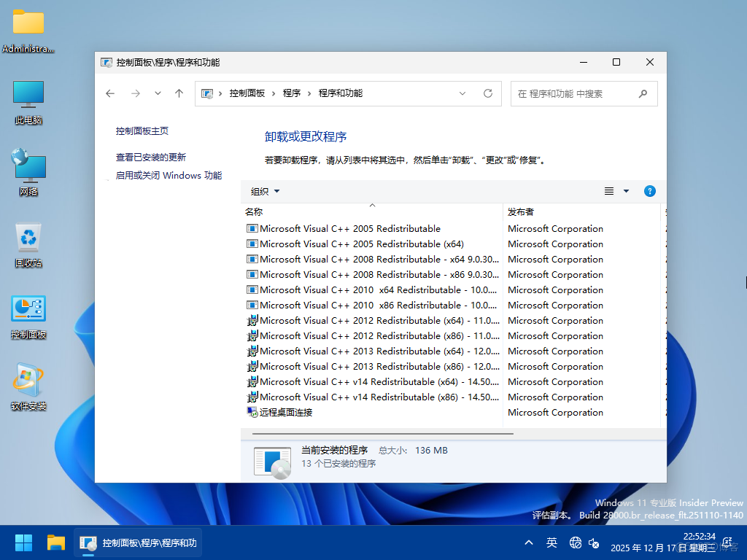Navigate back using the back arrow
This screenshot has height=560, width=747.
[109, 93]
